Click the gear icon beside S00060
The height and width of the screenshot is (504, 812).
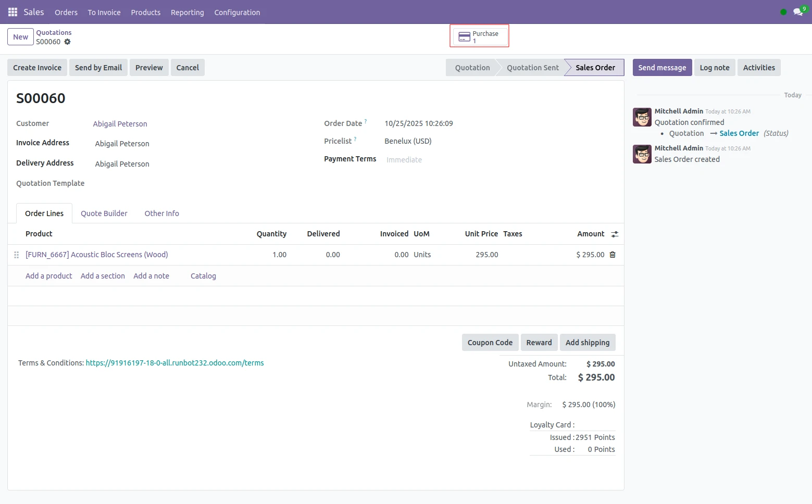[67, 42]
